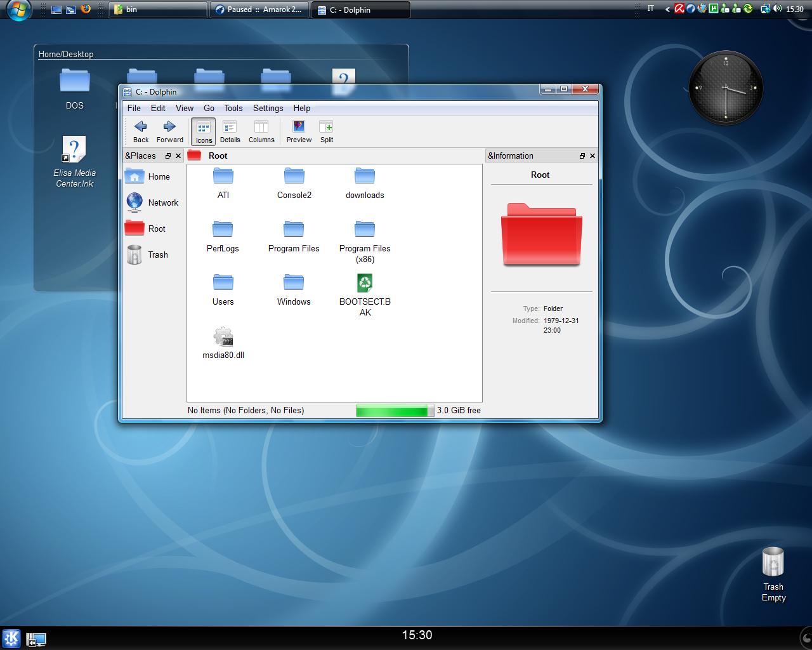
Task: Switch to the bin taskbar window
Action: 158,10
